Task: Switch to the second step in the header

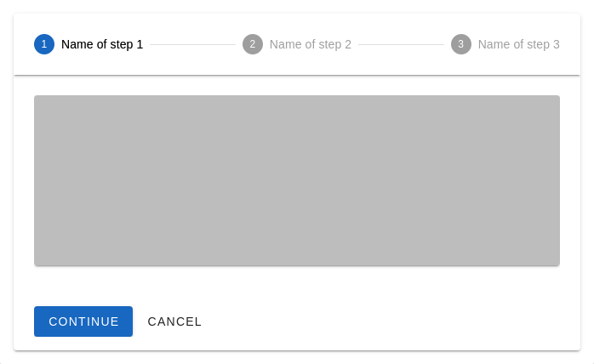Action: point(297,44)
